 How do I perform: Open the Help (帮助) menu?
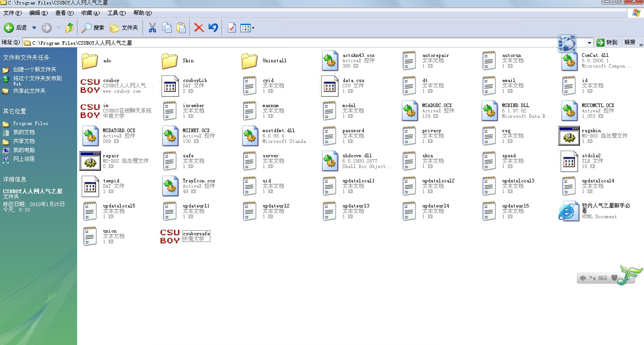(143, 13)
